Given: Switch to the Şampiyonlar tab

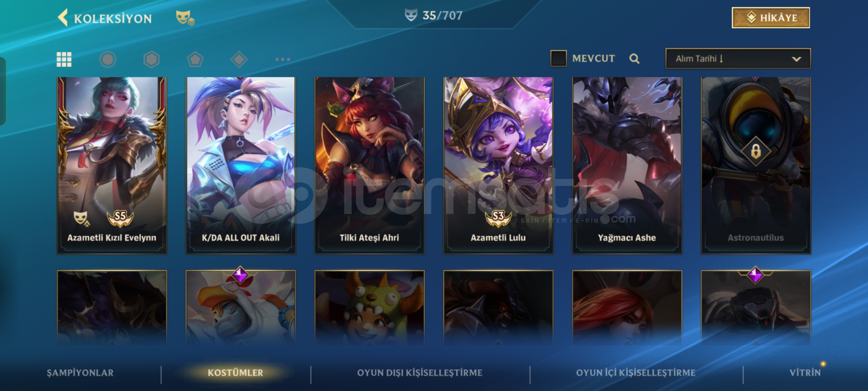Looking at the screenshot, I should [80, 373].
